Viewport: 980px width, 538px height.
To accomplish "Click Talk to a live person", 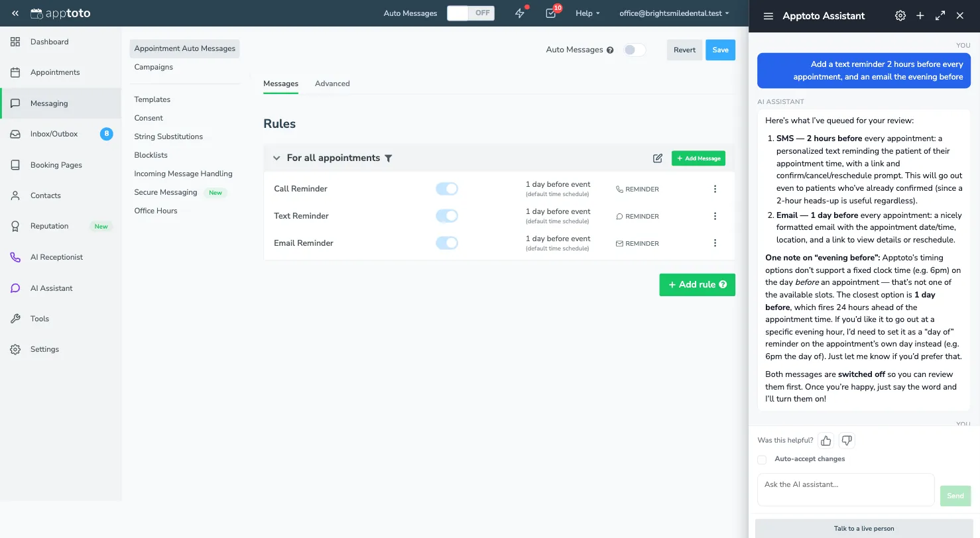I will tap(864, 529).
